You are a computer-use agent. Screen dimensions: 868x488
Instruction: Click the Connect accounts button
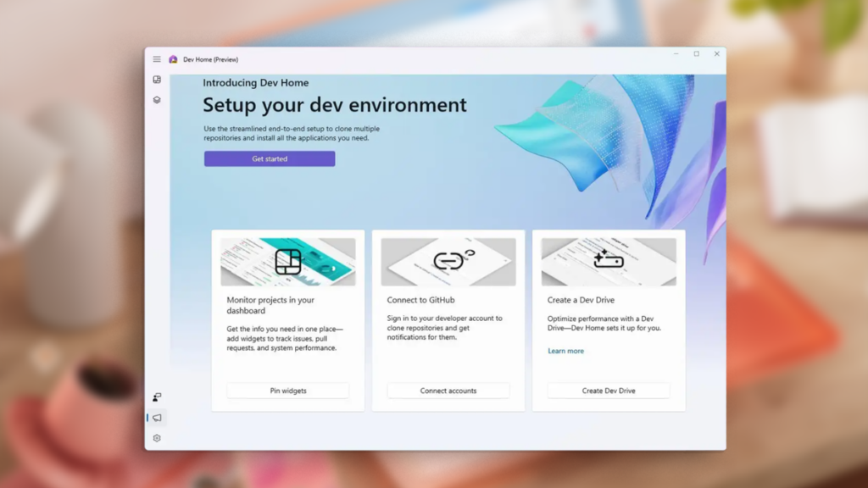click(448, 391)
